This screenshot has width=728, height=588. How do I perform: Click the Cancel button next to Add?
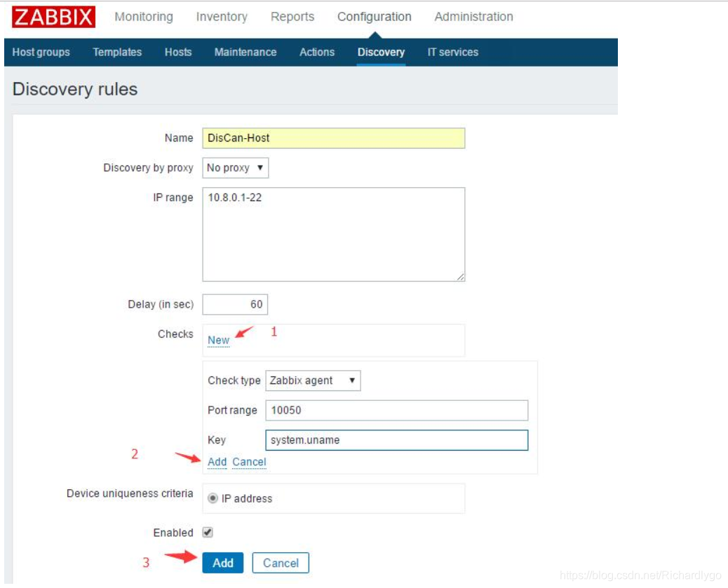tap(280, 563)
